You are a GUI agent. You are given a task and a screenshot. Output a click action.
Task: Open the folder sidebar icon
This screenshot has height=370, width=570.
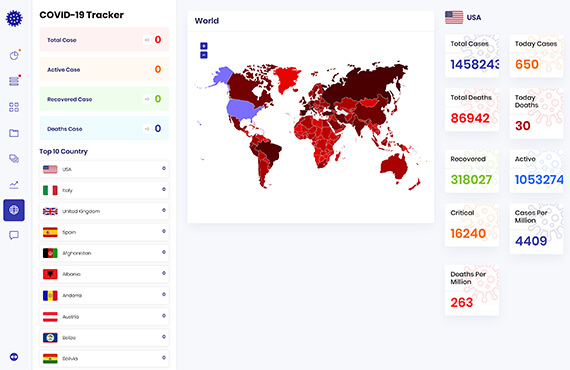click(x=14, y=133)
